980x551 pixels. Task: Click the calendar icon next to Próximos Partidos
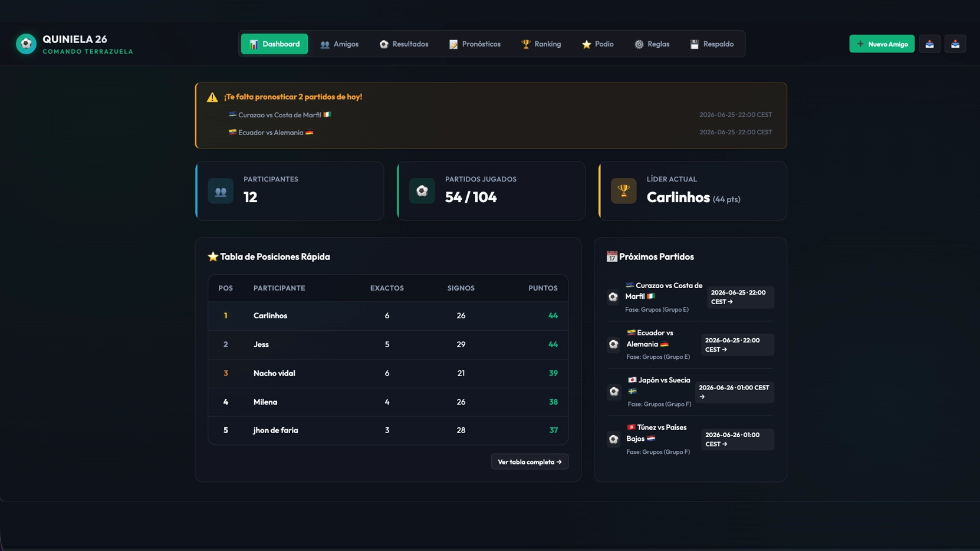[611, 256]
